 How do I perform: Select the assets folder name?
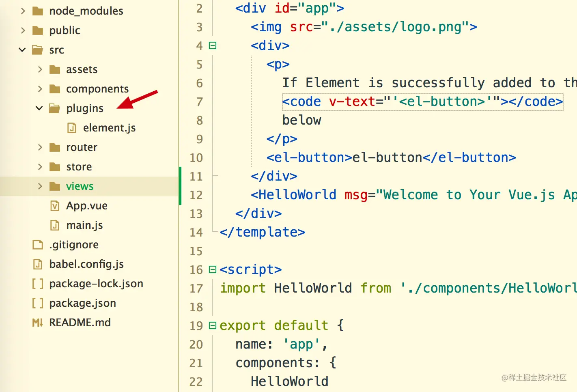(82, 69)
